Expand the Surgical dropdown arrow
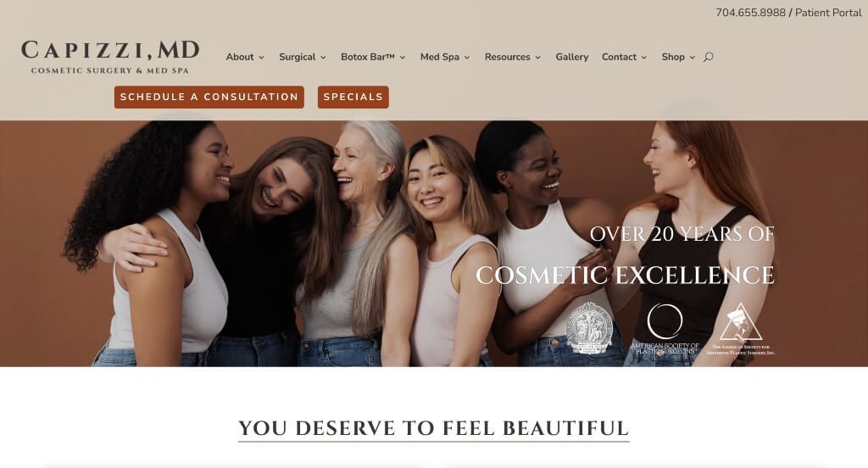This screenshot has width=868, height=468. (x=323, y=58)
